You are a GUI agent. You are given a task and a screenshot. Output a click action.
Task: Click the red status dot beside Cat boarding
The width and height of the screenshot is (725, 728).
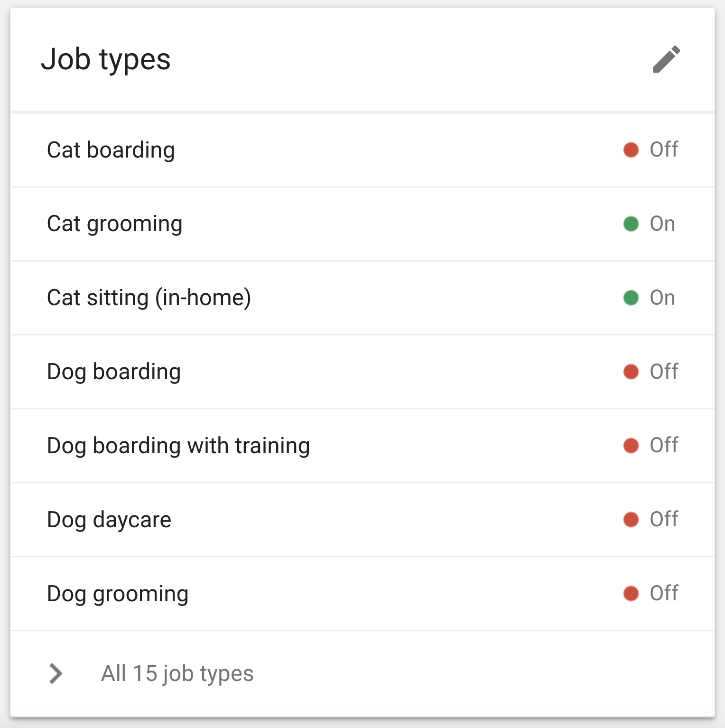[631, 149]
